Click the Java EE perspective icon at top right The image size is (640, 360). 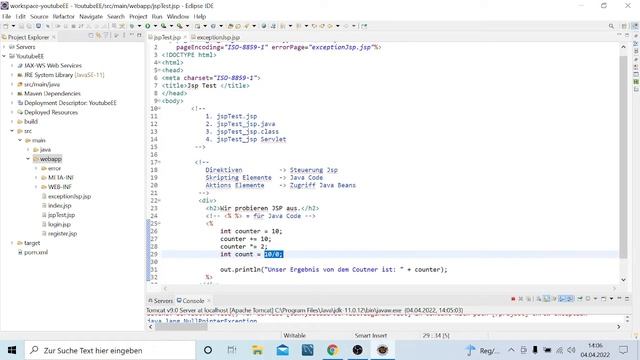[635, 26]
